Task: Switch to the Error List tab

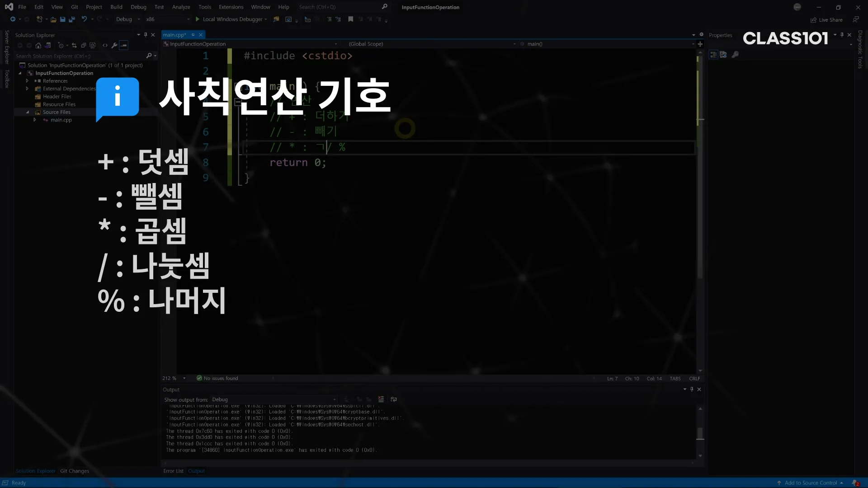Action: coord(173,471)
